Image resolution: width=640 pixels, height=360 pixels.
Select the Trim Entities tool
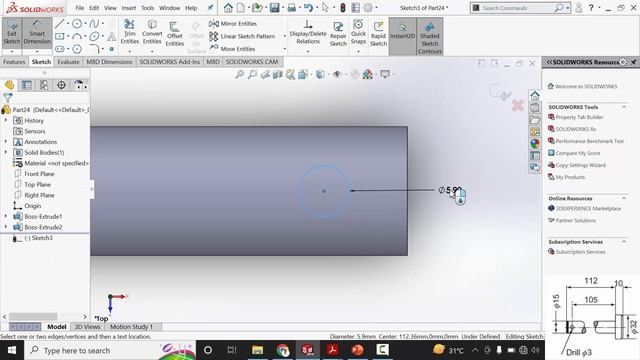(129, 32)
